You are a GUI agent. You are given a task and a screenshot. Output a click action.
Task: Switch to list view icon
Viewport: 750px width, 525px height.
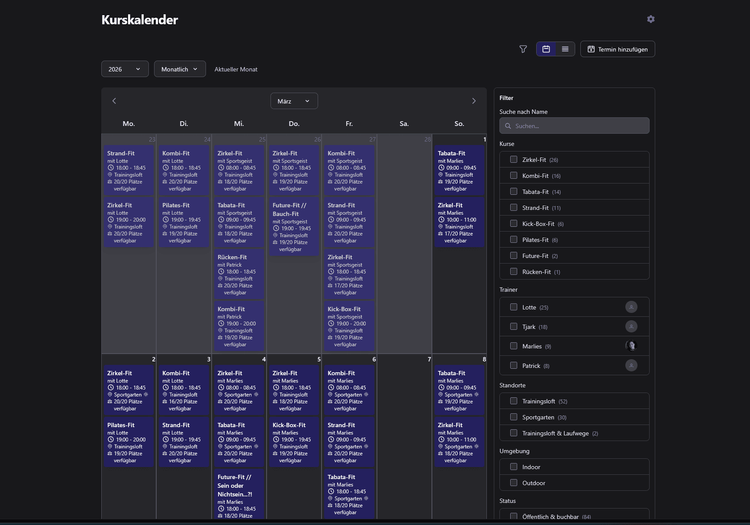[565, 49]
